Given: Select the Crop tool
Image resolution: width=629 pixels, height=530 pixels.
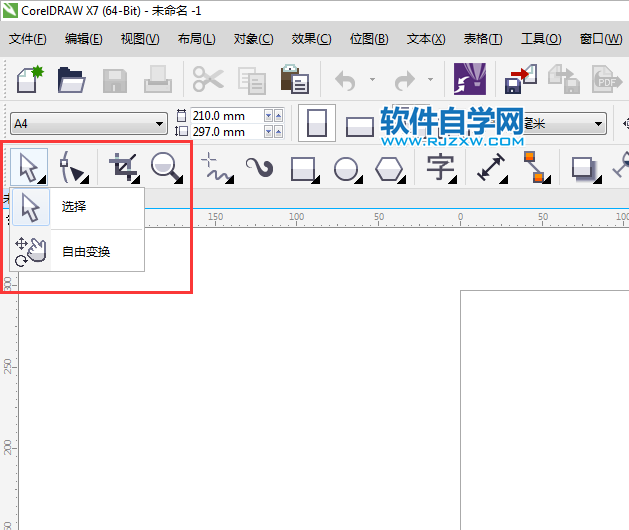Looking at the screenshot, I should pos(124,167).
